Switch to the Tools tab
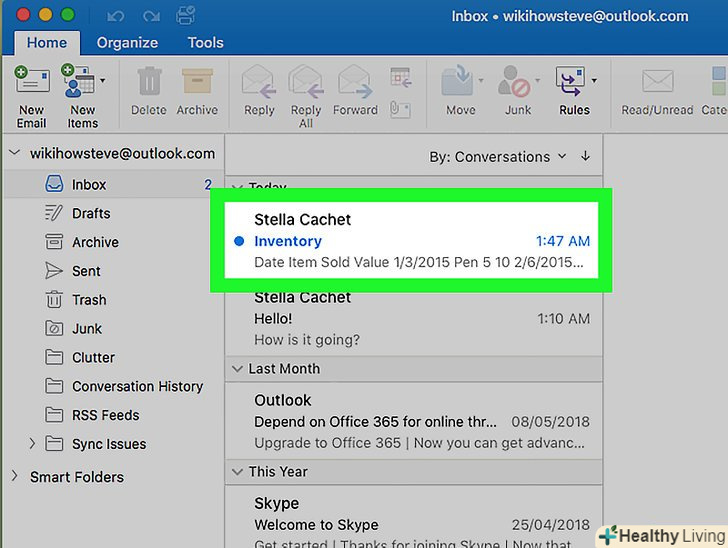The height and width of the screenshot is (548, 728). pyautogui.click(x=206, y=43)
